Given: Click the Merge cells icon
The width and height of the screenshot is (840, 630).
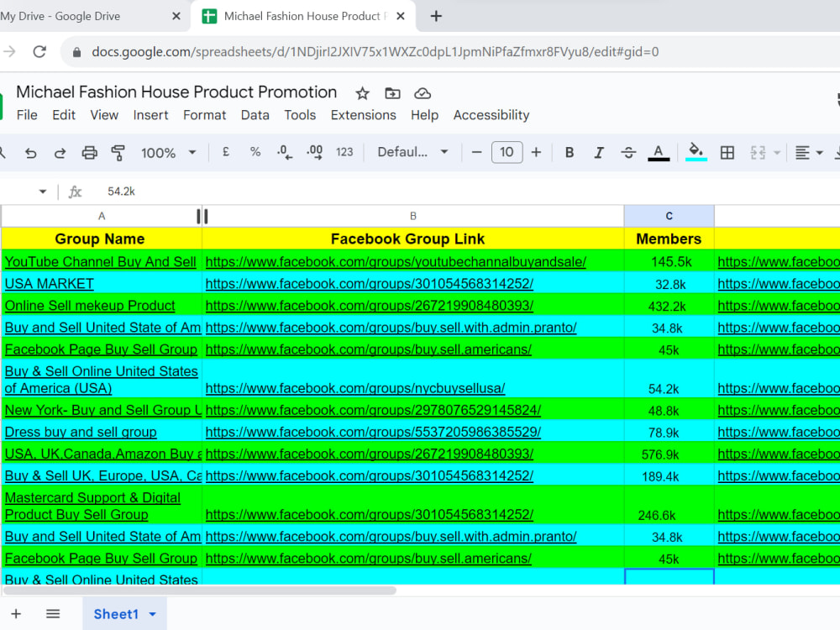Looking at the screenshot, I should [x=758, y=153].
